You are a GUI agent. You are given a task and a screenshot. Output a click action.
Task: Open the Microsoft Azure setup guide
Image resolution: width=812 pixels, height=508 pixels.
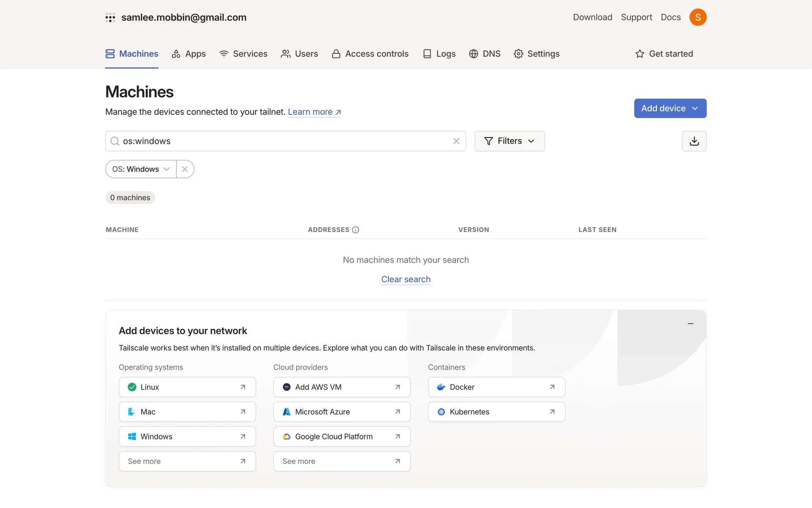[x=342, y=411]
